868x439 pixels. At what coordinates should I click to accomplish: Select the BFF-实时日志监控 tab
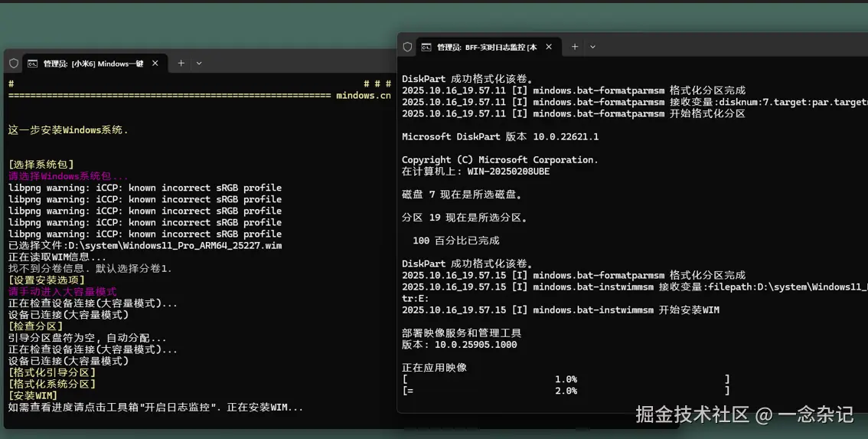(x=488, y=47)
